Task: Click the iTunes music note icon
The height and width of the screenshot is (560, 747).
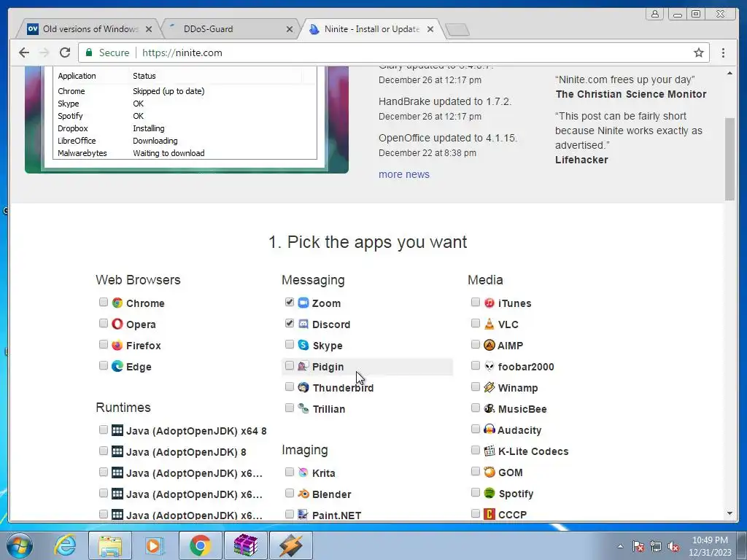Action: point(489,303)
